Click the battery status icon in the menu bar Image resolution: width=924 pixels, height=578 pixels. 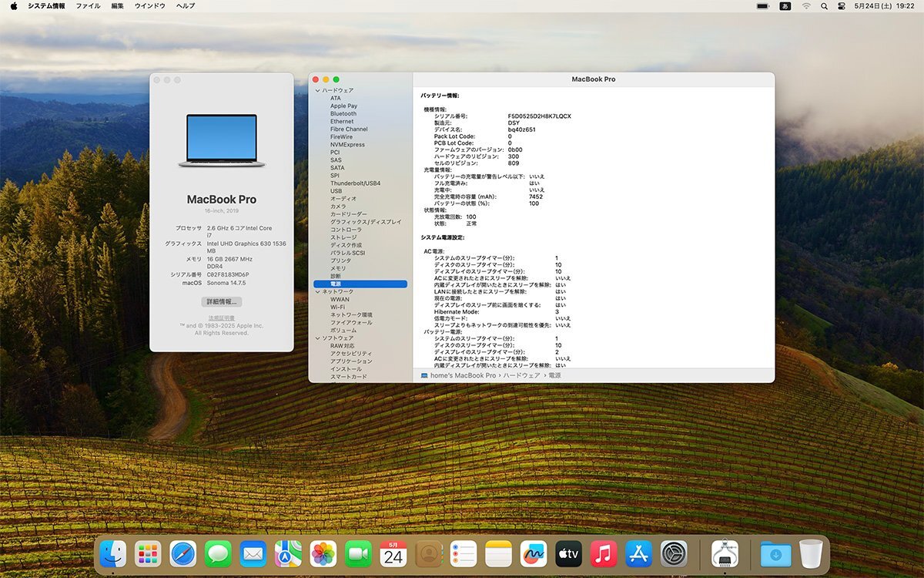pos(763,5)
